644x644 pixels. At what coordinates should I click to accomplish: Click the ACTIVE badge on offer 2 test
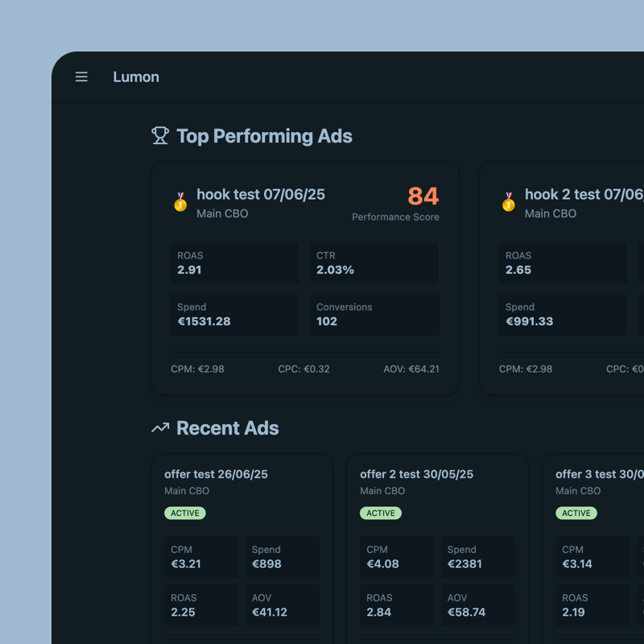tap(381, 513)
